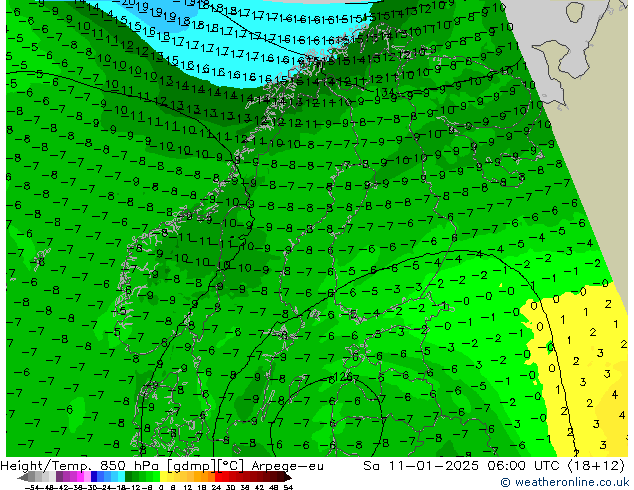The image size is (634, 490).
Task: Click the dark green legend swatch above -12
Action: point(129,477)
